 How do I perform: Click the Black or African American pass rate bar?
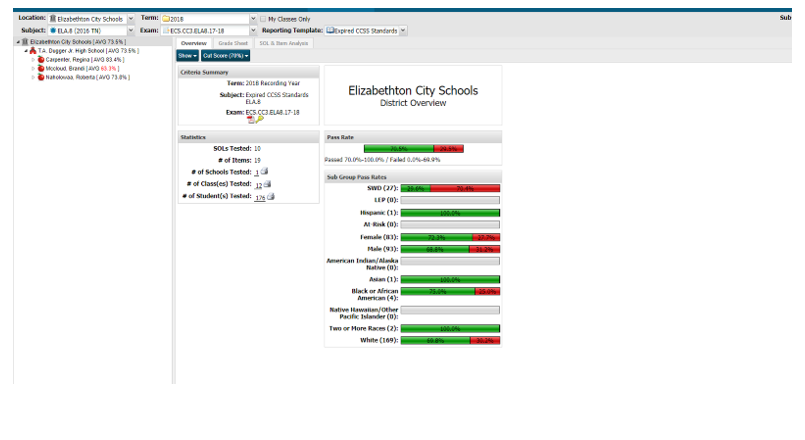[x=450, y=291]
